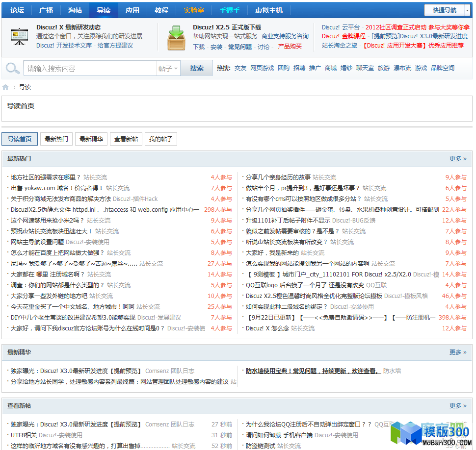Open 站长淘金之旅 link

340,46
